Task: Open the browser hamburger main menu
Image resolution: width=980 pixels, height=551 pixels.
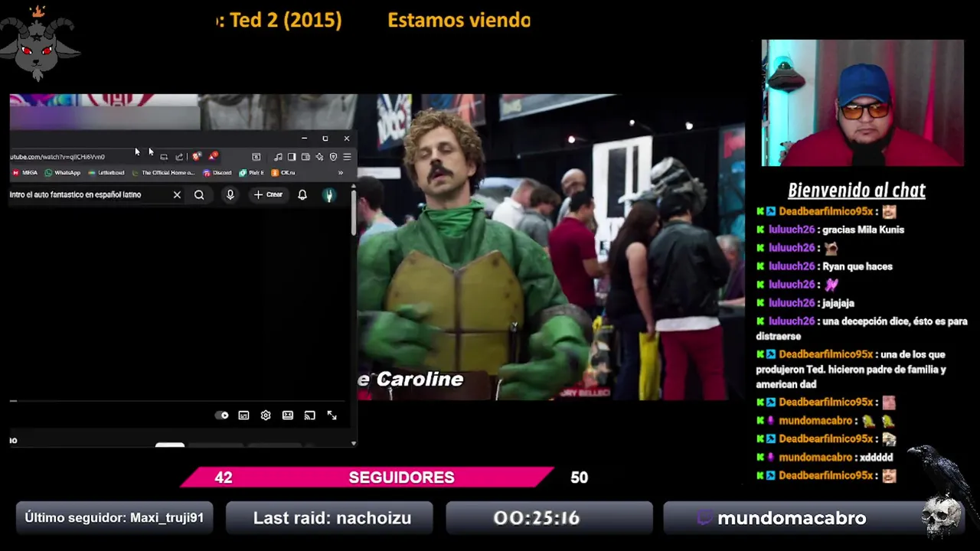Action: [347, 157]
